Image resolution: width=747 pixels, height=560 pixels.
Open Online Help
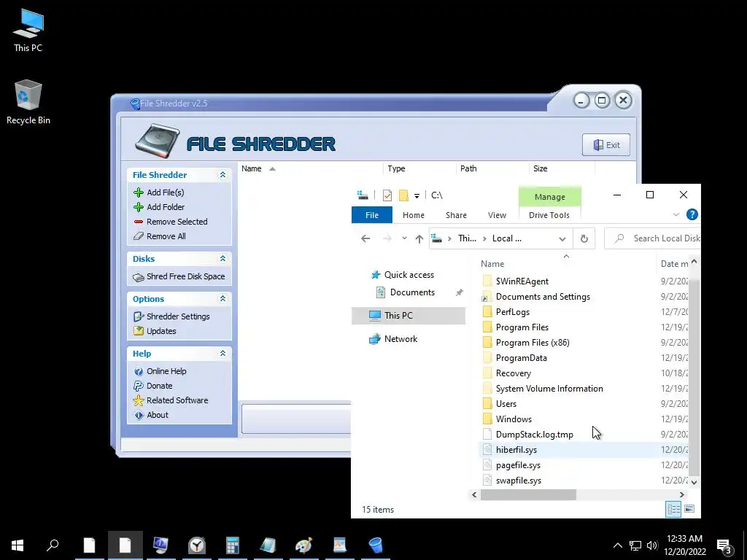166,371
